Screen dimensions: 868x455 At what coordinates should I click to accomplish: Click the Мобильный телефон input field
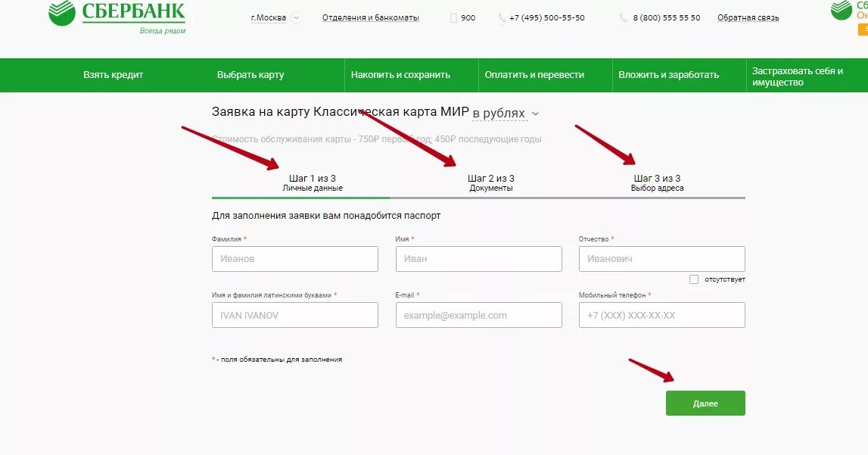(x=662, y=315)
